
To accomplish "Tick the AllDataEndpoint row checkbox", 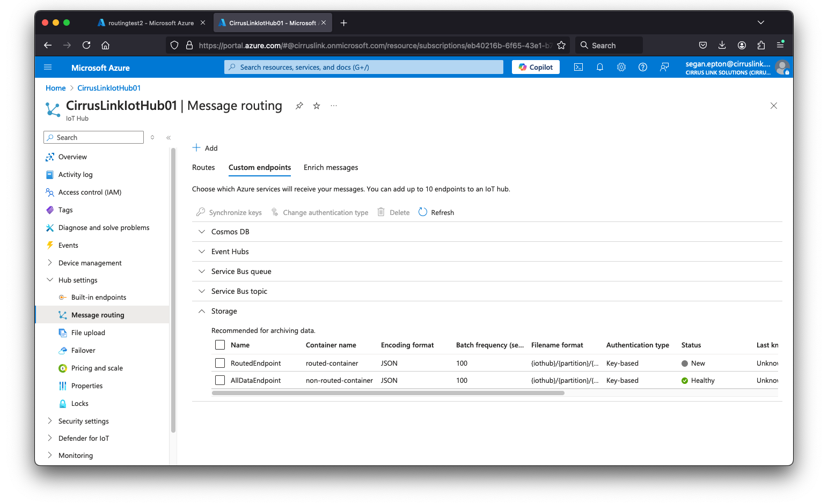I will (x=220, y=380).
